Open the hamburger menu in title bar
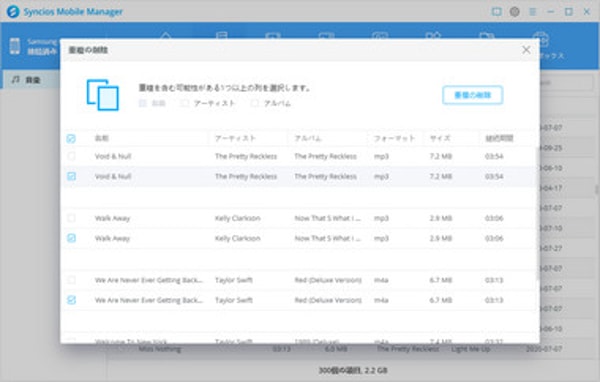Screen dimensions: 600x382 (x=532, y=12)
